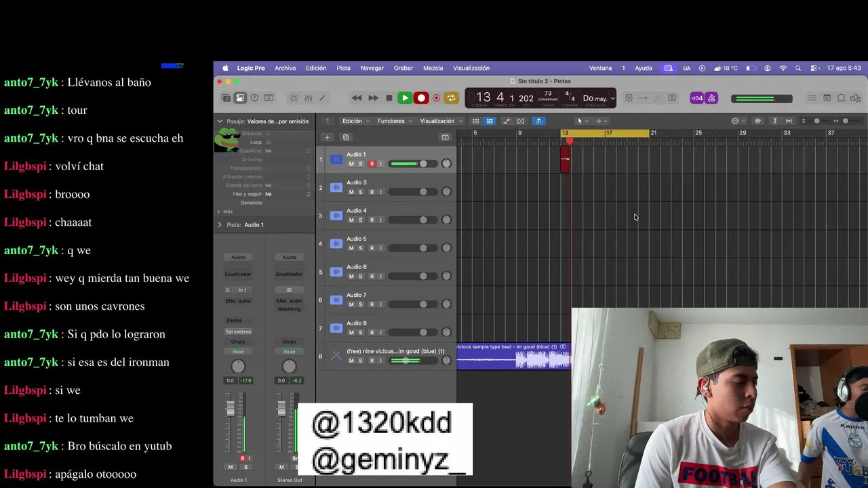Mute the Audio 5 track
Screen dimensions: 868x488
tap(351, 248)
